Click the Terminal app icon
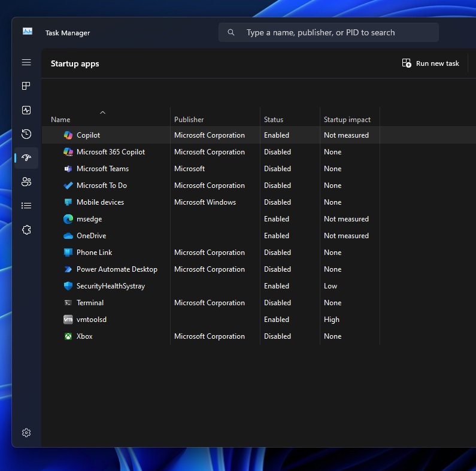Screen dimensions: 476x471 click(68, 303)
